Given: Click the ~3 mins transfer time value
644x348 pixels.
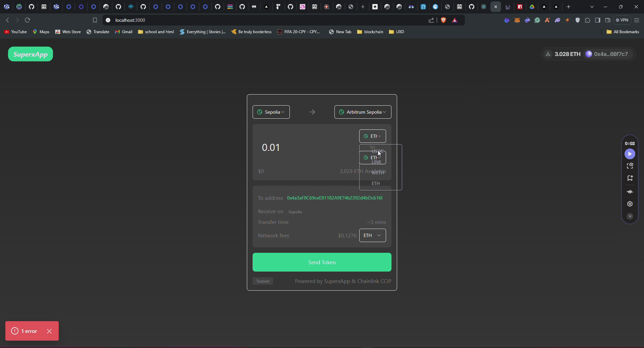Looking at the screenshot, I should [376, 222].
